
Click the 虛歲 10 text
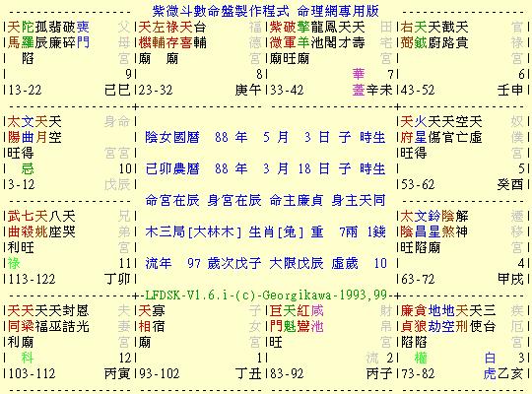click(359, 263)
